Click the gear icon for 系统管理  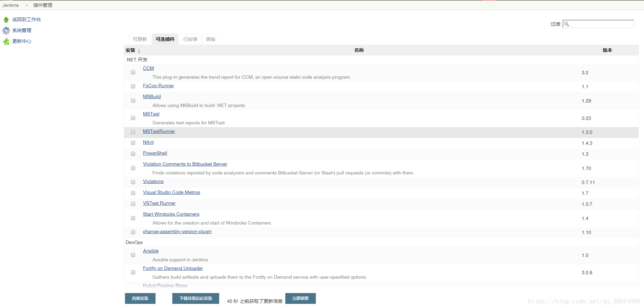(6, 30)
